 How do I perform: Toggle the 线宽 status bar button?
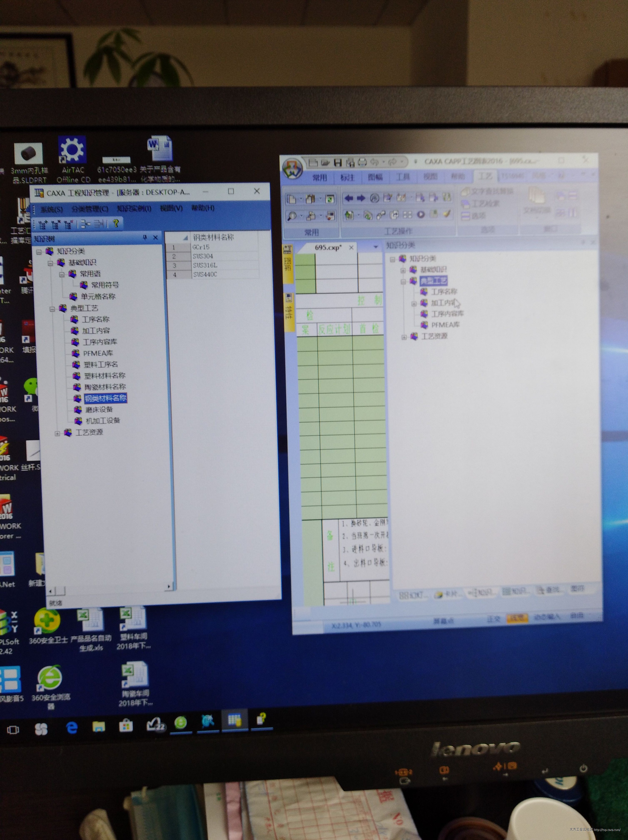[517, 618]
